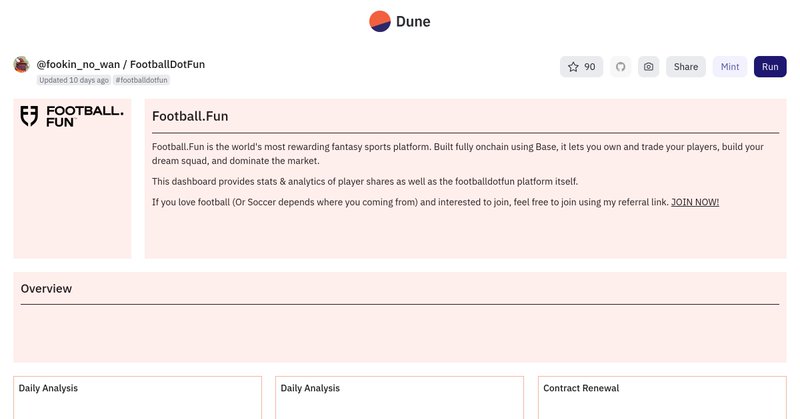Click the Share button
The width and height of the screenshot is (800, 419).
[686, 67]
